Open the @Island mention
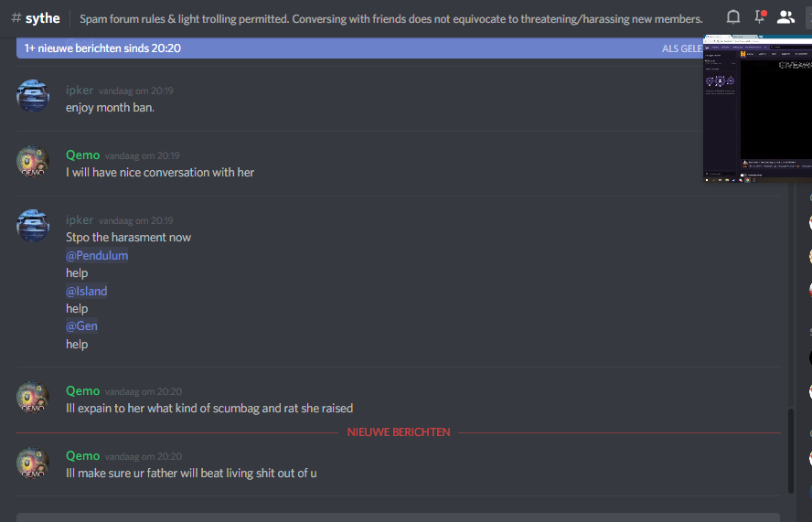The width and height of the screenshot is (812, 522). (x=87, y=291)
